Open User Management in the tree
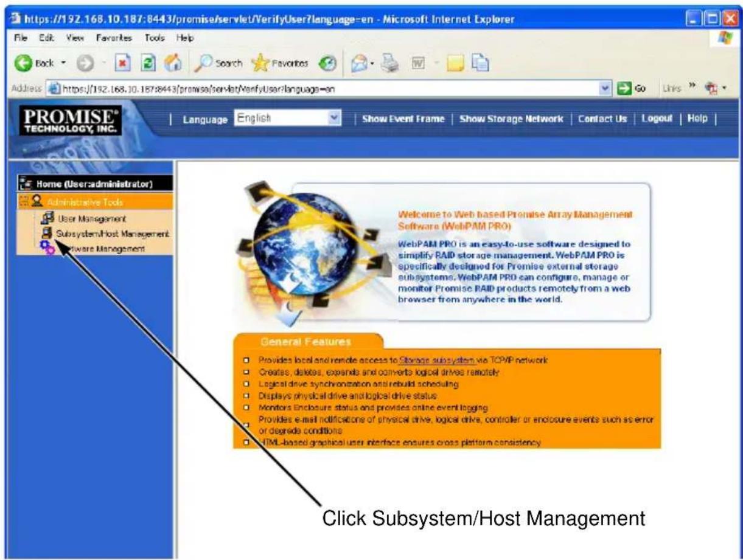The image size is (743, 560). 91,218
